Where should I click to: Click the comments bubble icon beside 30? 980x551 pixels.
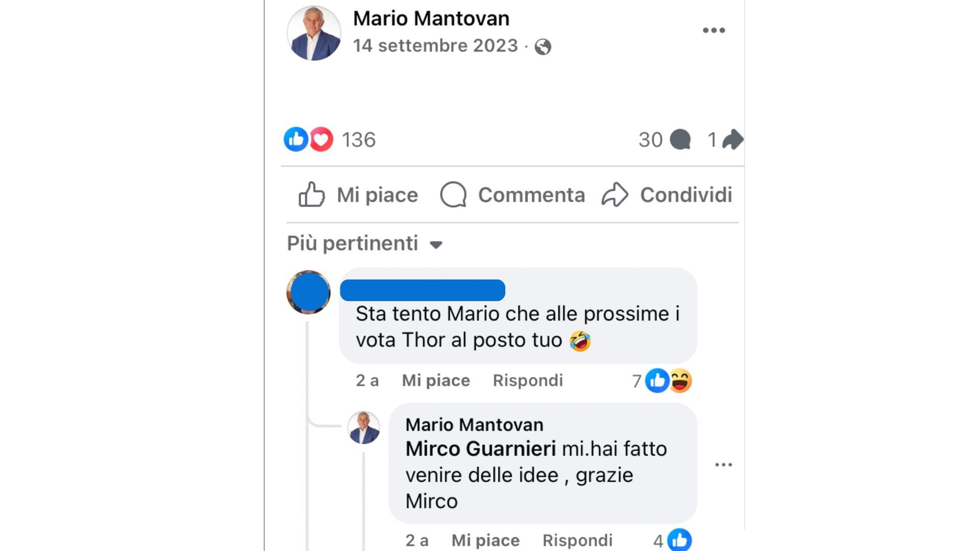pos(680,140)
